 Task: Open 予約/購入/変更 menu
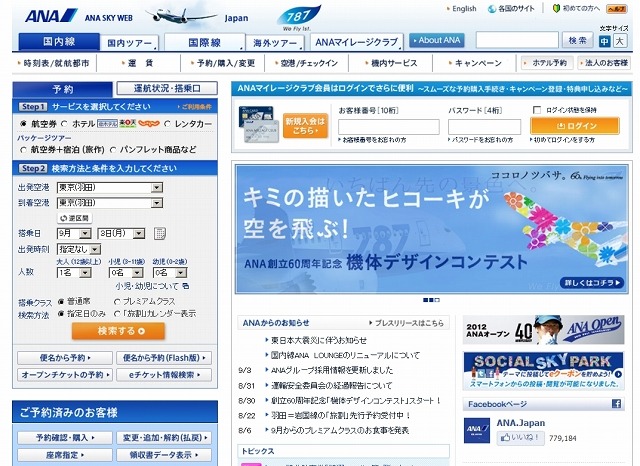pyautogui.click(x=223, y=63)
